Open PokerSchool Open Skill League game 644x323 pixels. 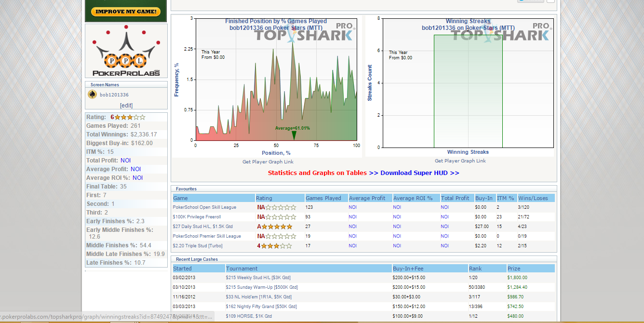pyautogui.click(x=204, y=207)
